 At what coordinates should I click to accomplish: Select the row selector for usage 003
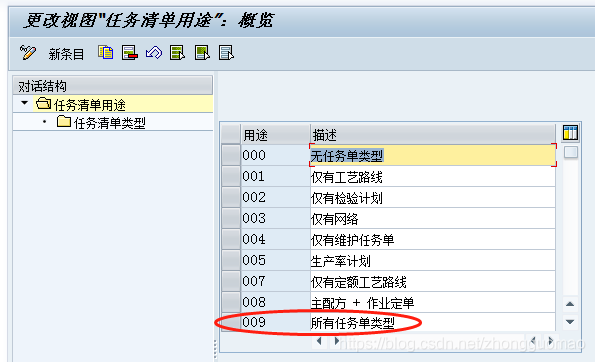tap(231, 218)
